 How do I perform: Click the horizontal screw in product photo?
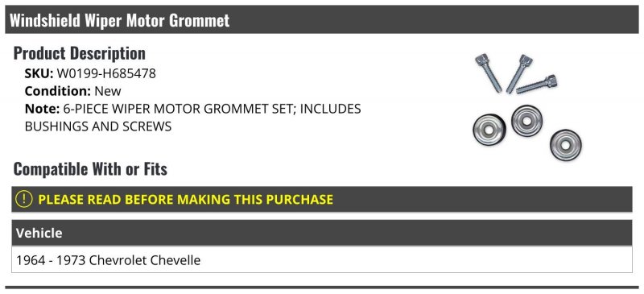pos(537,85)
